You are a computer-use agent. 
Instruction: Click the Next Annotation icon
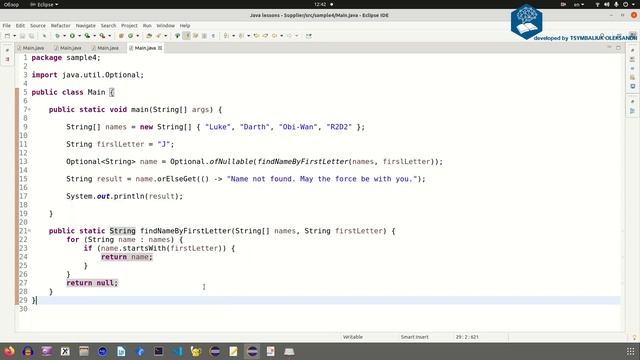tap(226, 36)
